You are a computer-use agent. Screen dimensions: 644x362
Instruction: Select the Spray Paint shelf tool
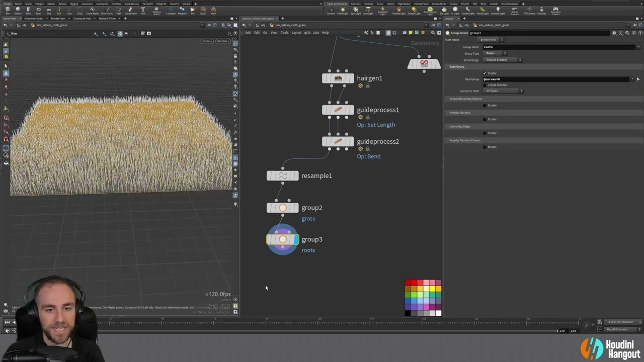(130, 10)
